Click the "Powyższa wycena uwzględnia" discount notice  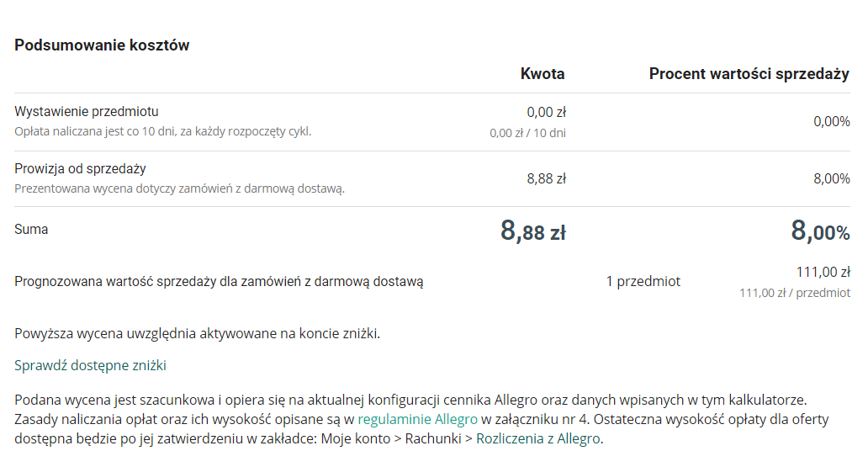click(197, 333)
